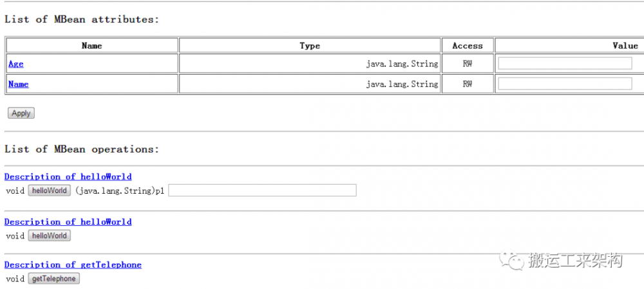Invoke the helloWorld button without parameters
This screenshot has height=289, width=644.
point(49,236)
